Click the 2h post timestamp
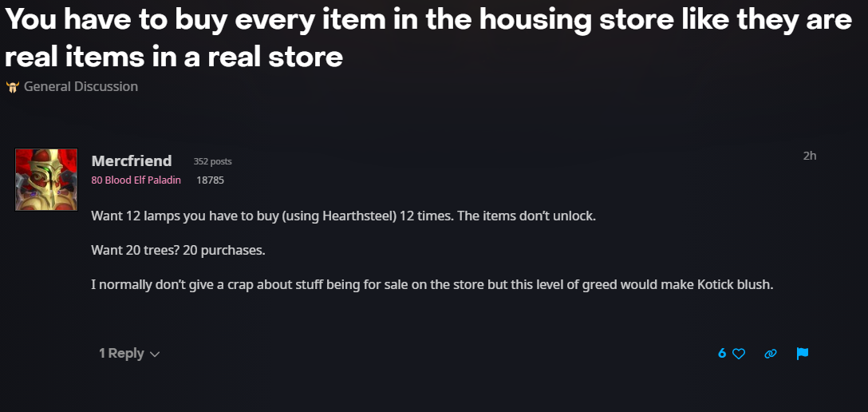This screenshot has height=412, width=868. 809,156
